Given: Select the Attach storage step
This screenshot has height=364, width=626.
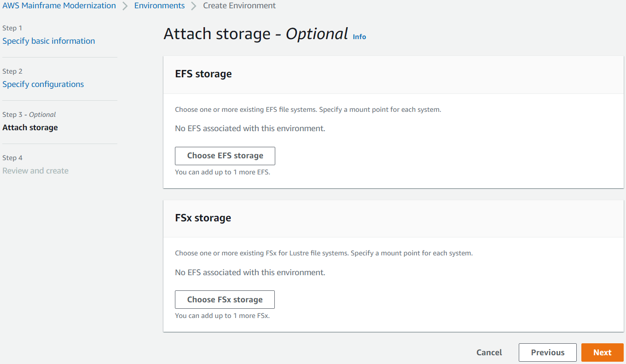Looking at the screenshot, I should tap(30, 127).
